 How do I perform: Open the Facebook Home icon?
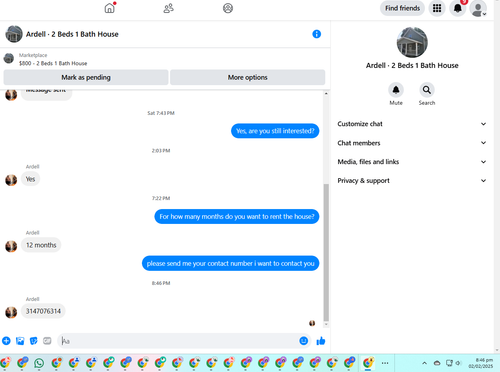109,8
